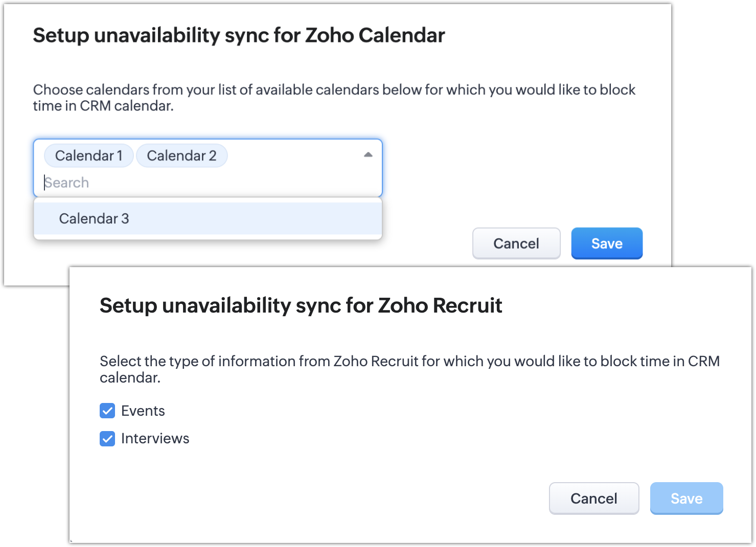Click the 'Select the type of information' description
756x547 pixels.
click(409, 369)
